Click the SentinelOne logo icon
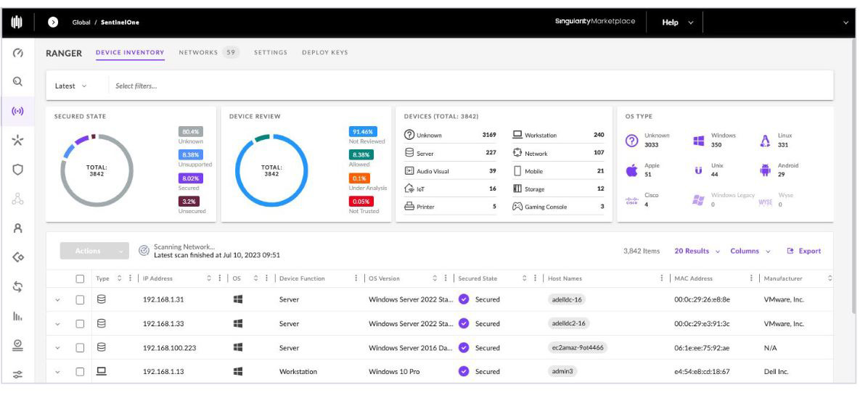This screenshot has width=868, height=398. pos(17,22)
